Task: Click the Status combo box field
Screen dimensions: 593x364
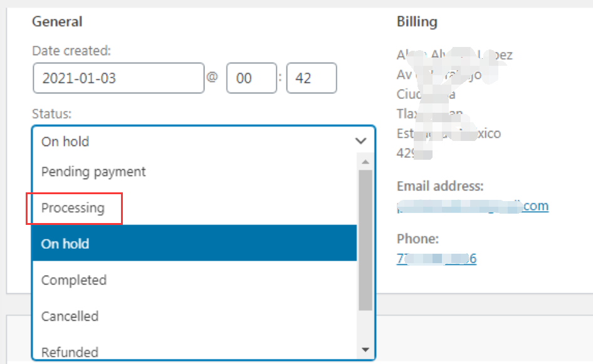Action: [204, 141]
